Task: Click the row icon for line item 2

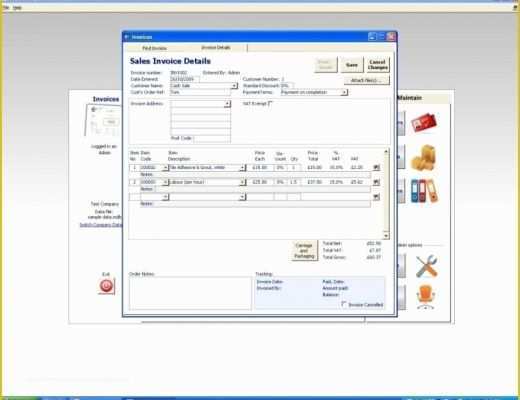Action: point(376,182)
